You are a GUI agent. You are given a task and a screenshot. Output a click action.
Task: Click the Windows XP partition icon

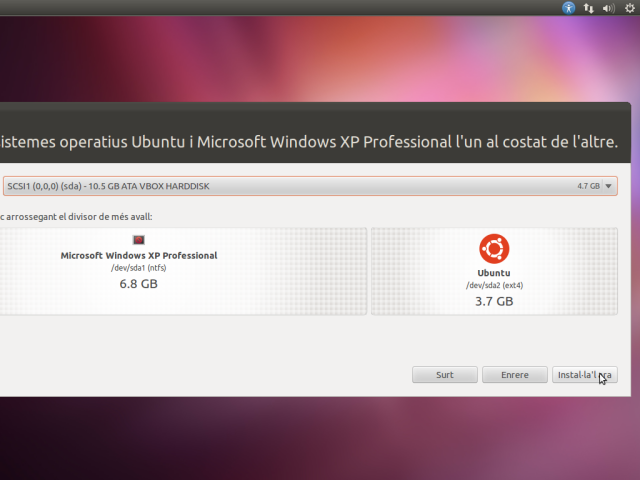139,240
